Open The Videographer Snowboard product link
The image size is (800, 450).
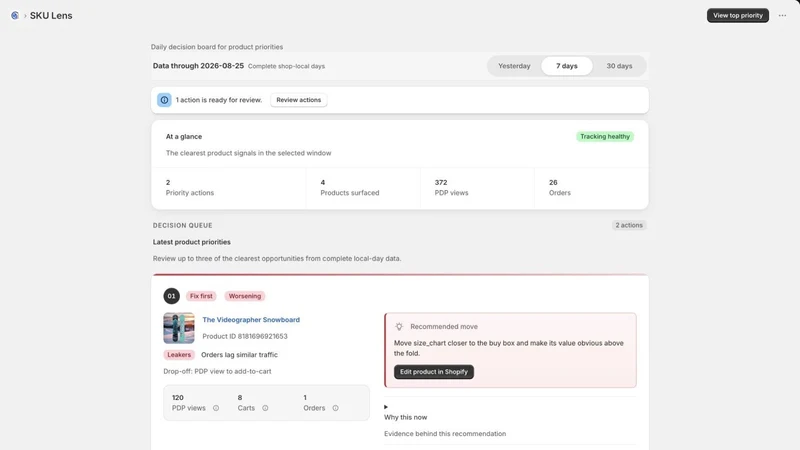[x=251, y=320]
